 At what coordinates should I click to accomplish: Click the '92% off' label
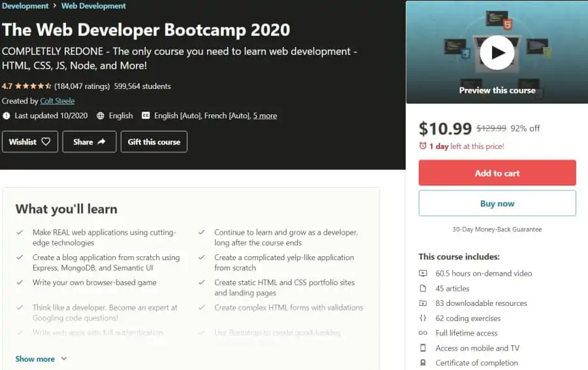point(525,128)
